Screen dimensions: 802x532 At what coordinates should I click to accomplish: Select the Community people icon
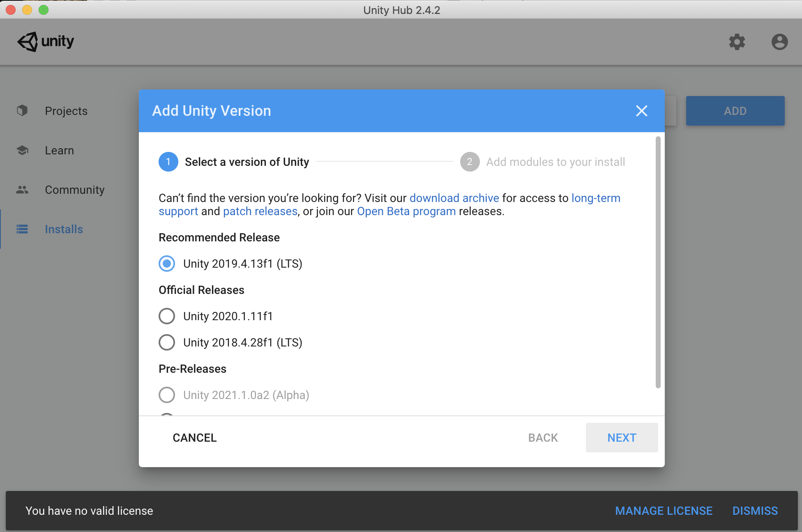[x=22, y=190]
